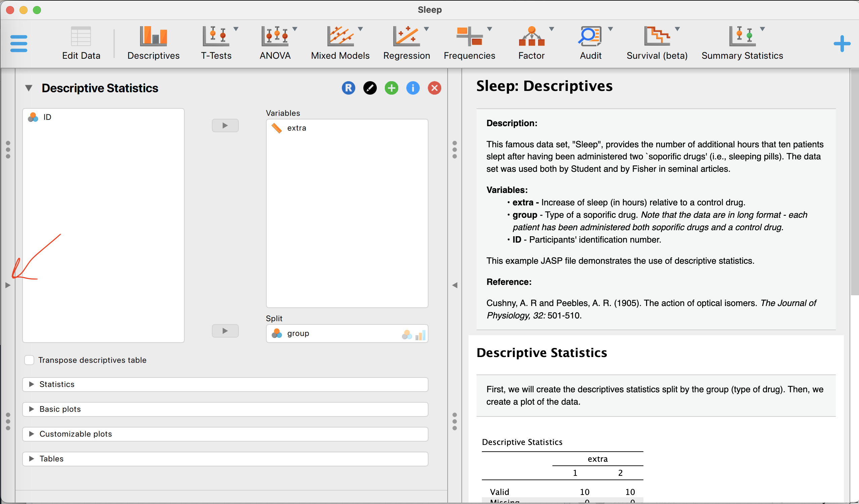Open the Regression menu

point(406,43)
